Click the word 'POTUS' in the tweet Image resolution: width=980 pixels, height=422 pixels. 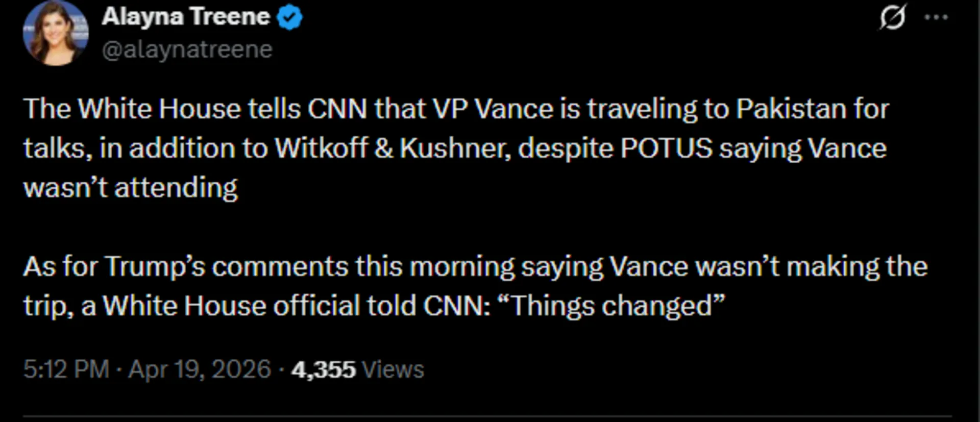pos(666,148)
